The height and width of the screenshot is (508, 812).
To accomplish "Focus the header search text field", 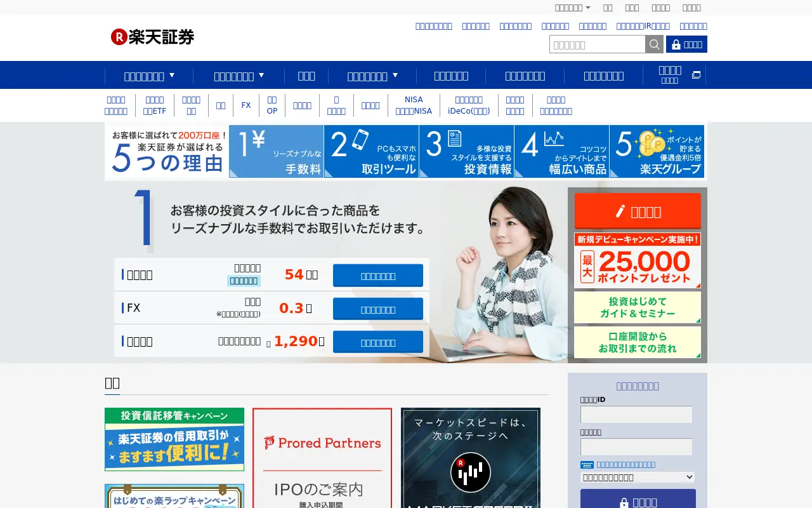I will [x=598, y=44].
